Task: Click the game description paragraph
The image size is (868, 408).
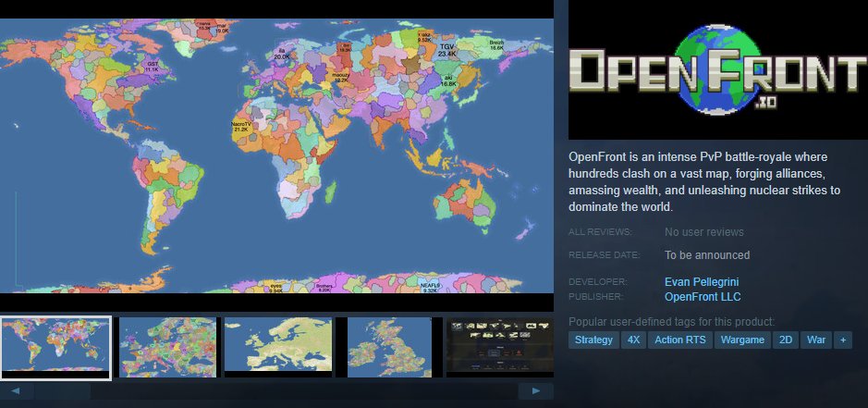Action: coord(704,182)
